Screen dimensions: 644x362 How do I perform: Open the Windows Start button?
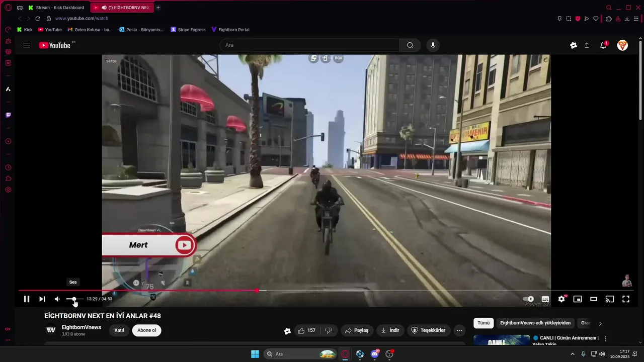[255, 354]
